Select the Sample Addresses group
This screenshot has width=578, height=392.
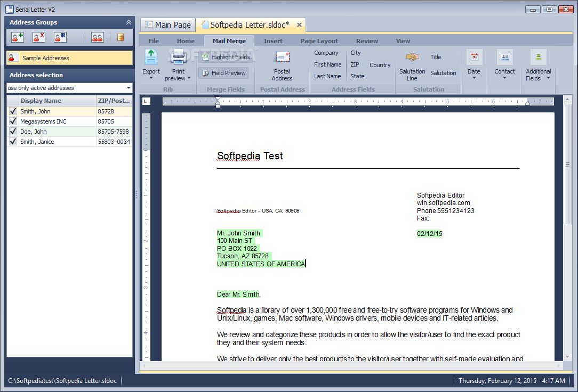pyautogui.click(x=69, y=58)
